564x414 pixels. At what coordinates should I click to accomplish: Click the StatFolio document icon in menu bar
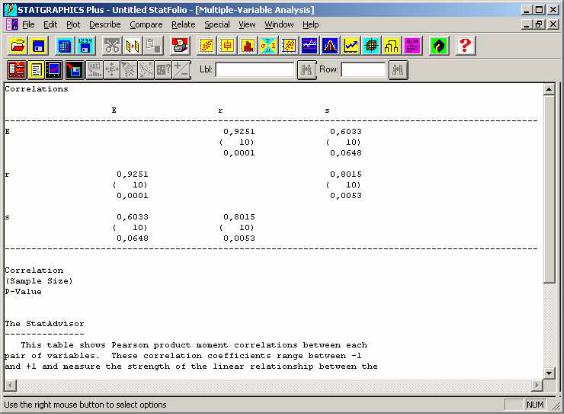point(12,24)
